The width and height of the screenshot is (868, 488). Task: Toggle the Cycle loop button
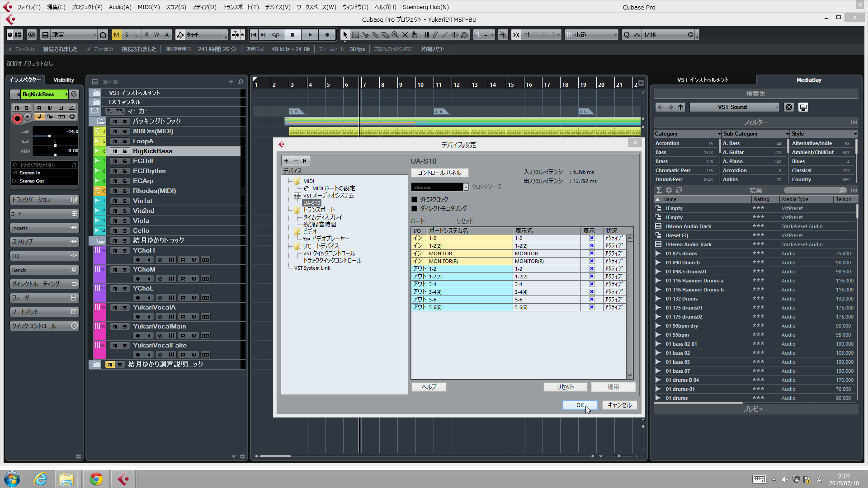(275, 35)
